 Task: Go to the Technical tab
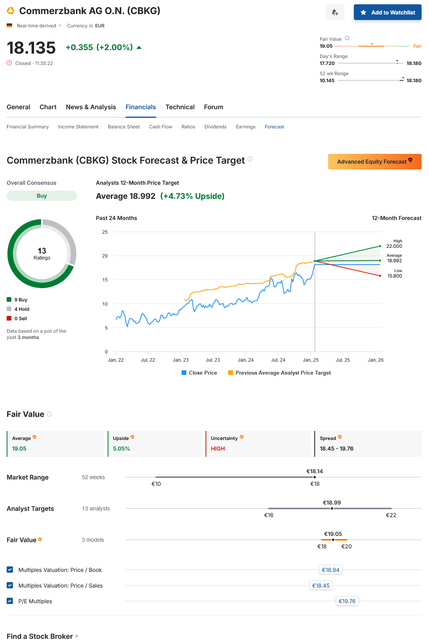(180, 107)
